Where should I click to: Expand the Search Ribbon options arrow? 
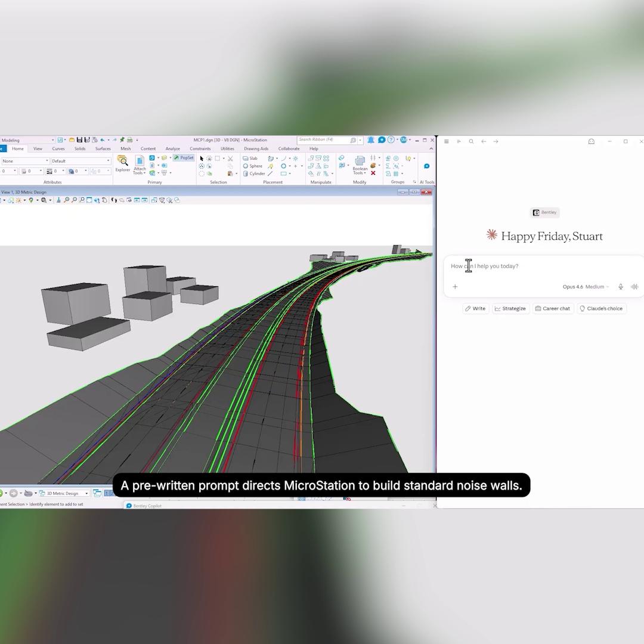click(360, 140)
